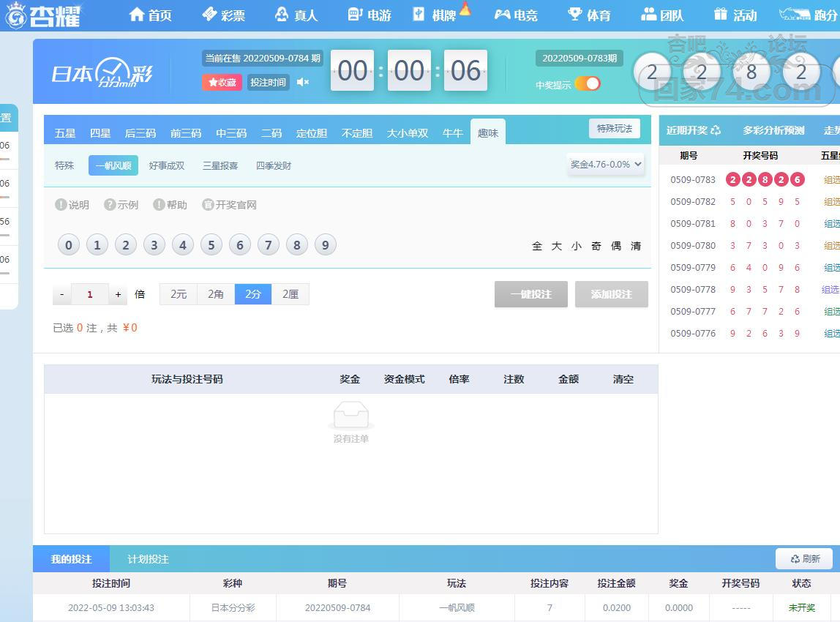Pick number ball 1

[x=97, y=245]
